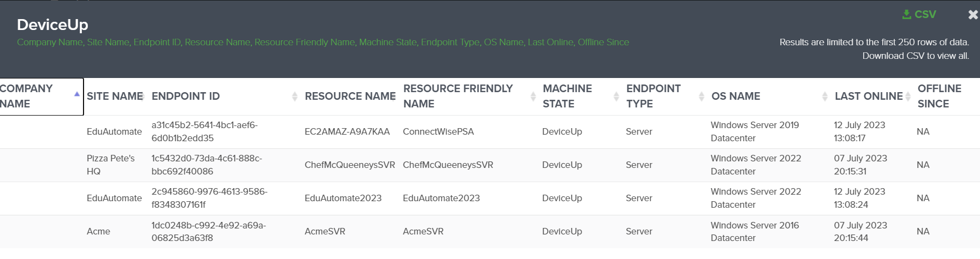Image resolution: width=980 pixels, height=259 pixels.
Task: Sort by Endpoint Type column
Action: 666,97
